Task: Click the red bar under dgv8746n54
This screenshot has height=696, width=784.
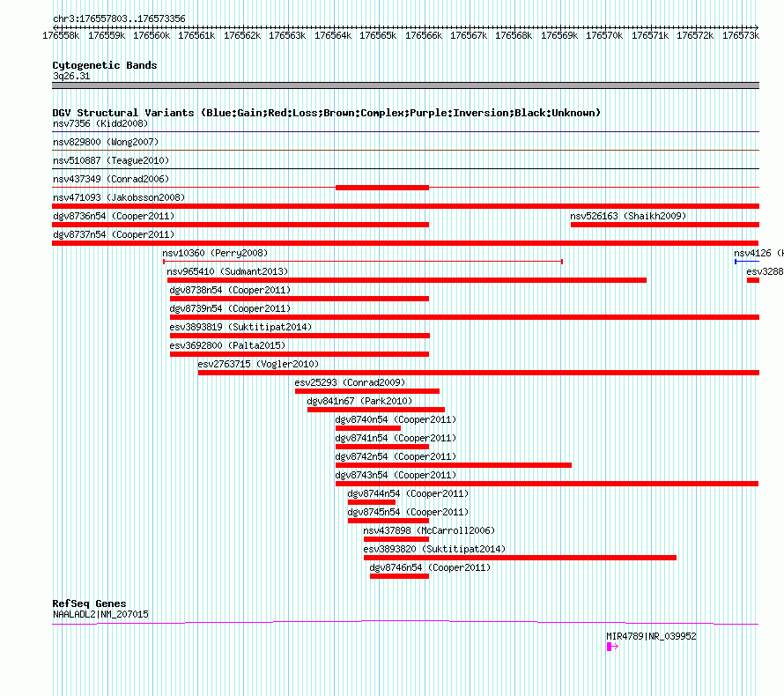Action: (400, 576)
